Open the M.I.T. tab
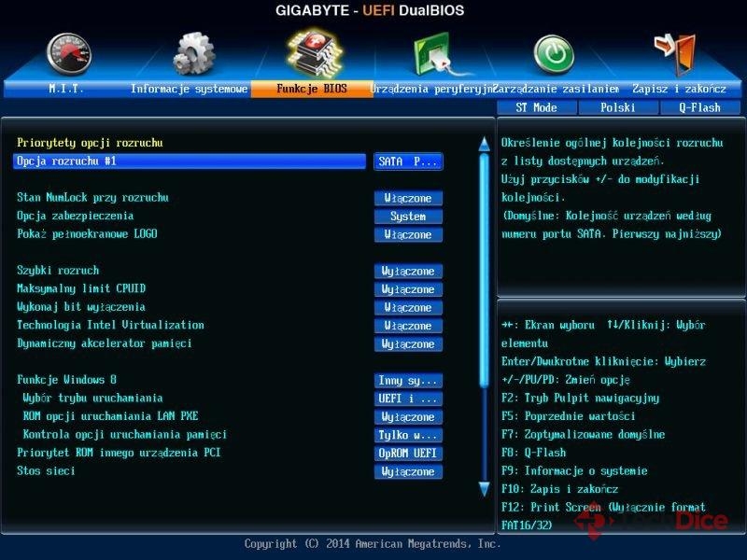Viewport: 747px width, 560px height. 66,89
